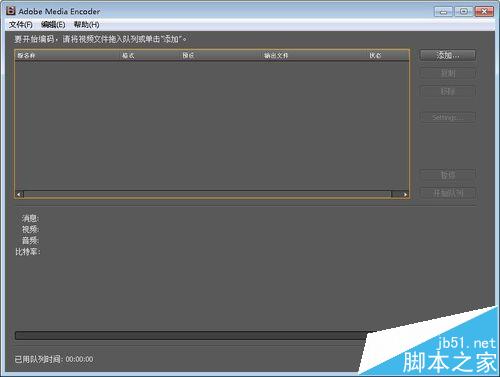Maximize the Adobe Media Encoder window
Viewport: 500px width, 377px height.
click(464, 11)
